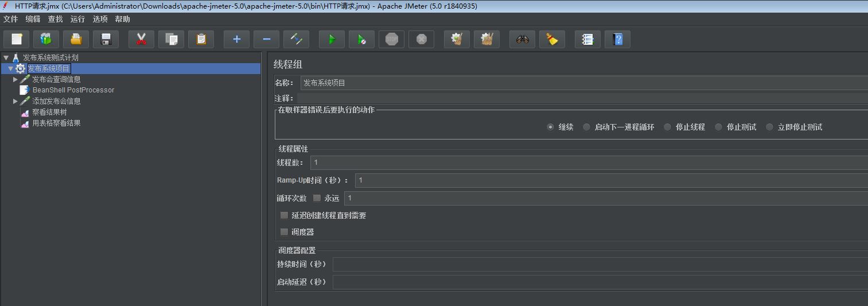Enable the 调度器 checkbox
The height and width of the screenshot is (306, 868).
(284, 232)
